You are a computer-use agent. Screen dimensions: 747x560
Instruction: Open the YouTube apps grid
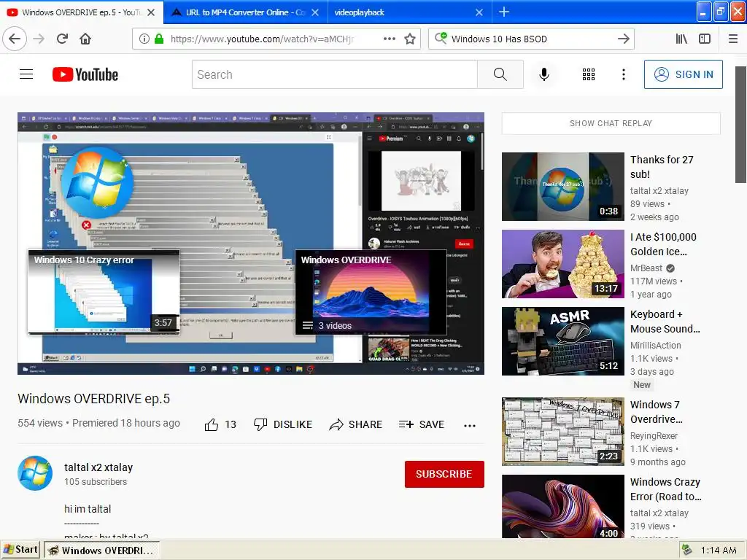[589, 74]
